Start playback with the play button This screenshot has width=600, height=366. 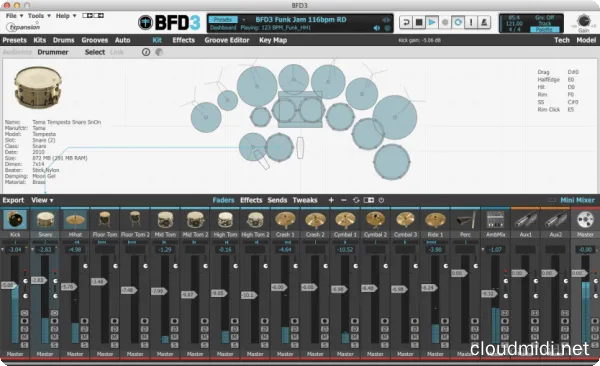pyautogui.click(x=432, y=23)
